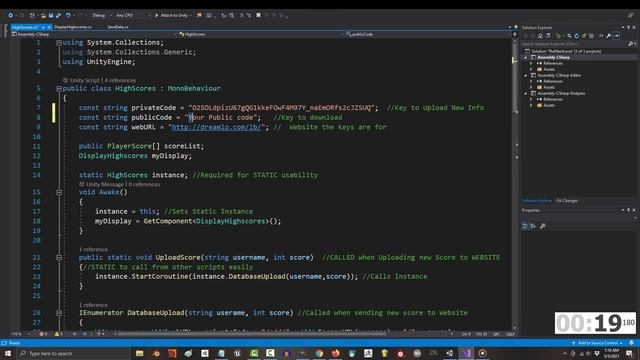
Task: Click the Navigate Backward toolbar icon
Action: click(11, 15)
